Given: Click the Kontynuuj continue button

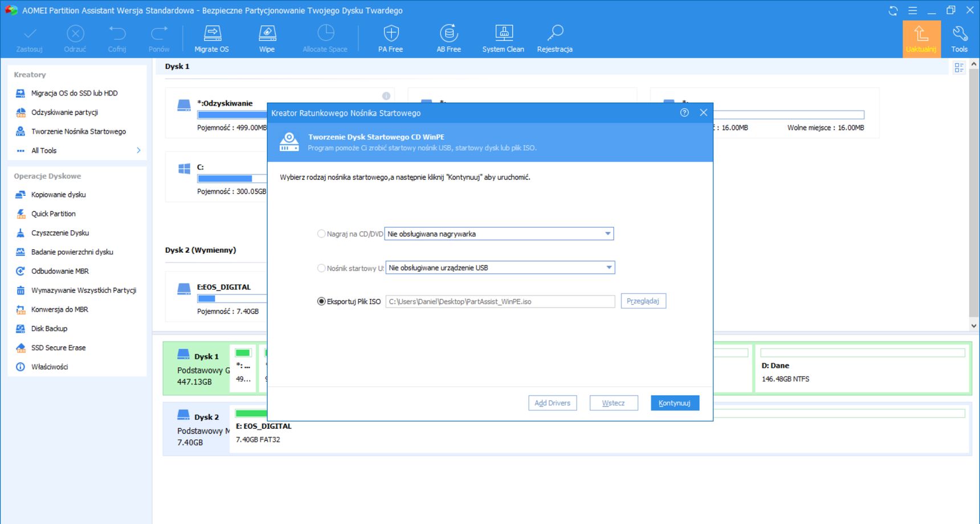Looking at the screenshot, I should [x=675, y=403].
